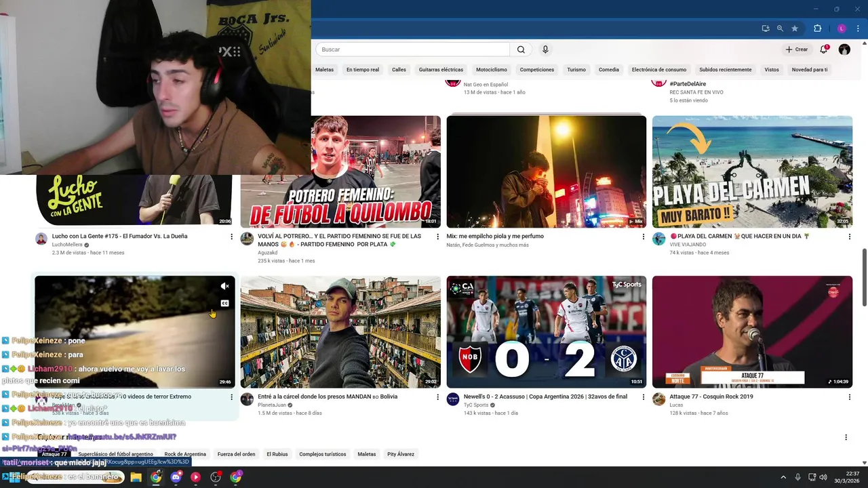Select the Rock de Argentina chip
This screenshot has width=868, height=488.
[185, 454]
